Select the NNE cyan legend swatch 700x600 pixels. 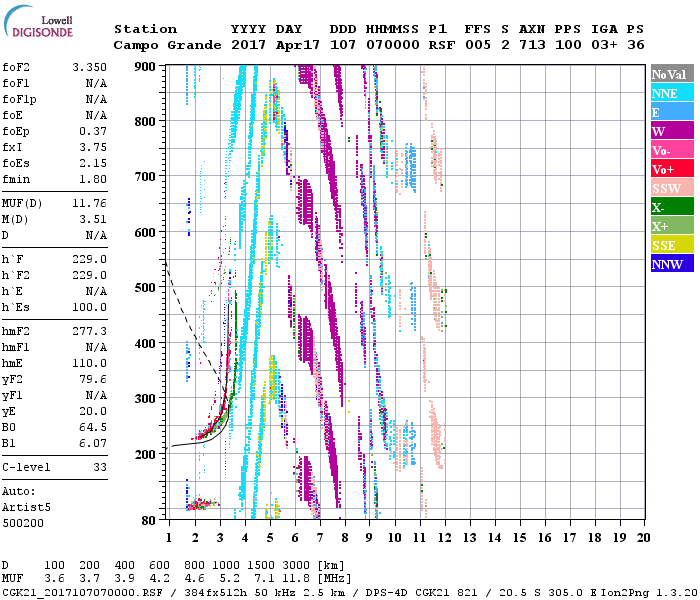(x=672, y=93)
